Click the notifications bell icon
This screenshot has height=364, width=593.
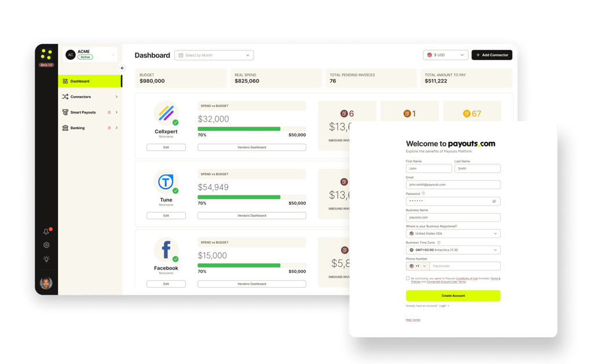tap(46, 231)
